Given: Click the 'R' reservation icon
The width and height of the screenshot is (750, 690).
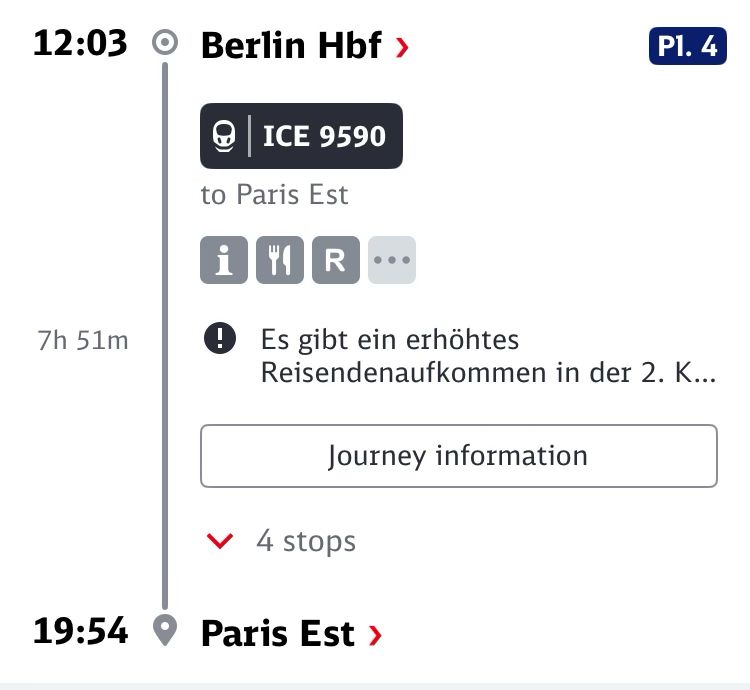Looking at the screenshot, I should pyautogui.click(x=336, y=261).
